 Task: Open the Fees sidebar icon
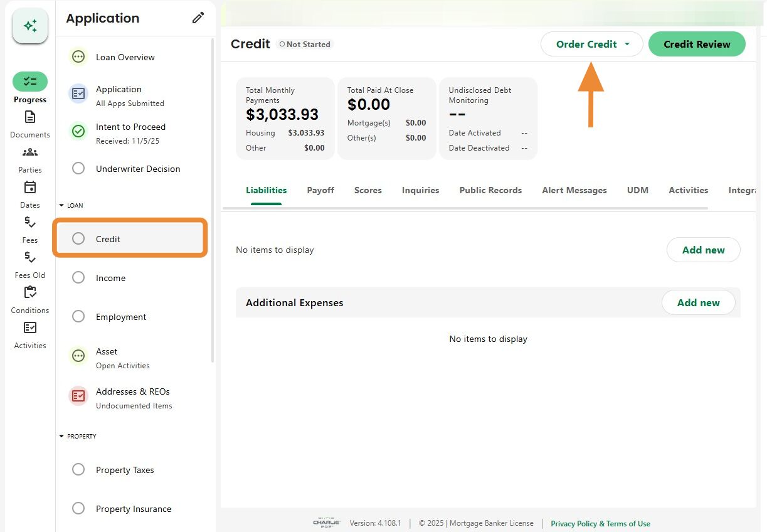pyautogui.click(x=30, y=223)
